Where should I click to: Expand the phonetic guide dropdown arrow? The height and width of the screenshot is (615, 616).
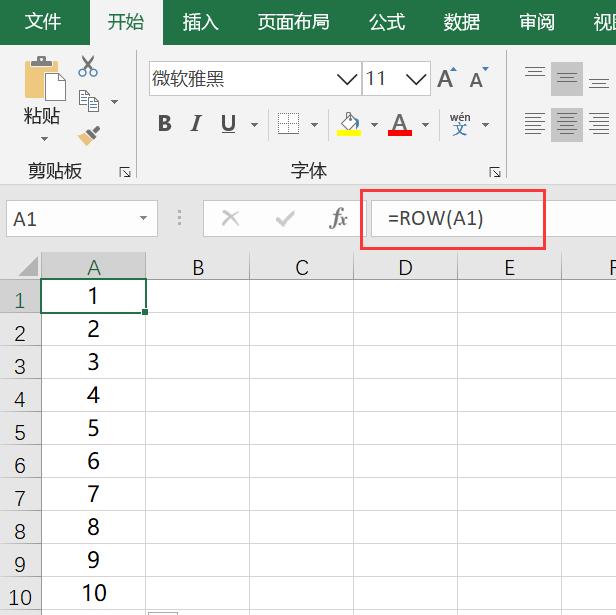[485, 125]
